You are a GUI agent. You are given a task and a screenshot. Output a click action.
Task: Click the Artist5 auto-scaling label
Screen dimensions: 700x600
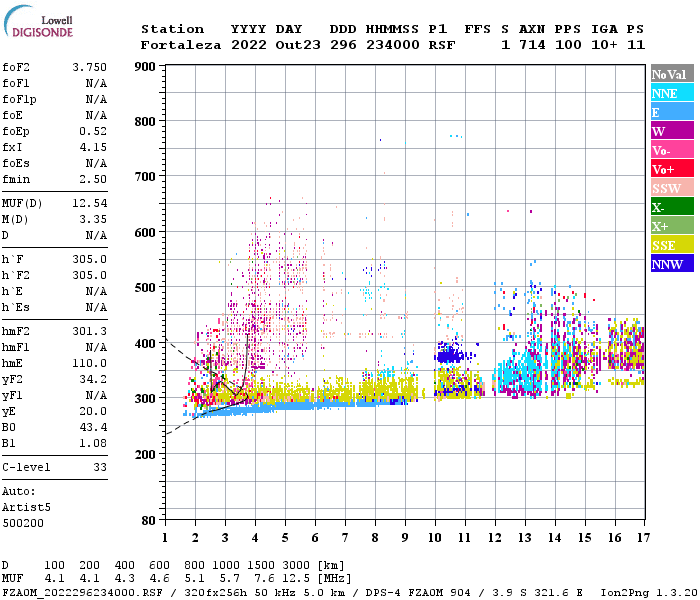(26, 508)
